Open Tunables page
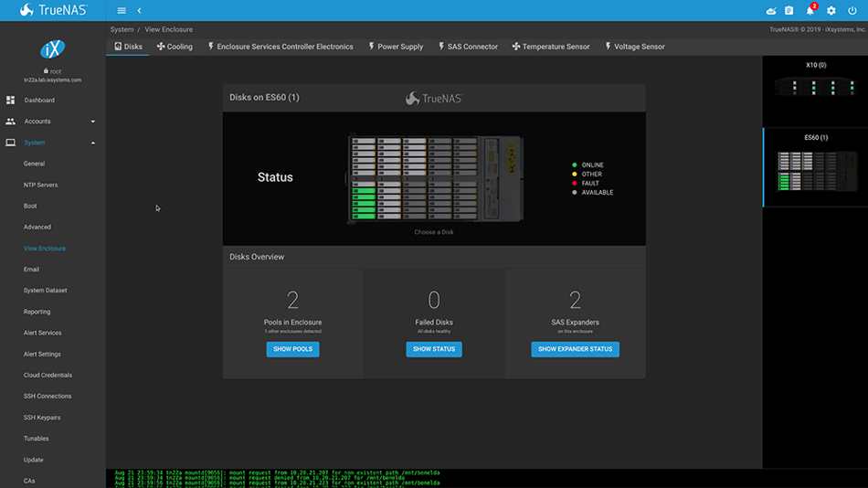The image size is (868, 488). coord(36,438)
